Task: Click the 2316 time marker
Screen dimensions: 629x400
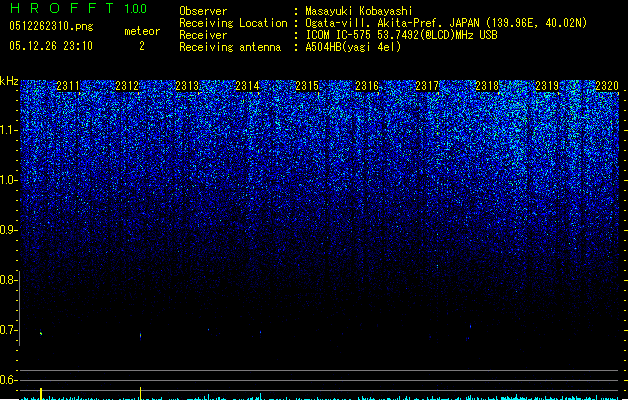Action: (x=367, y=85)
